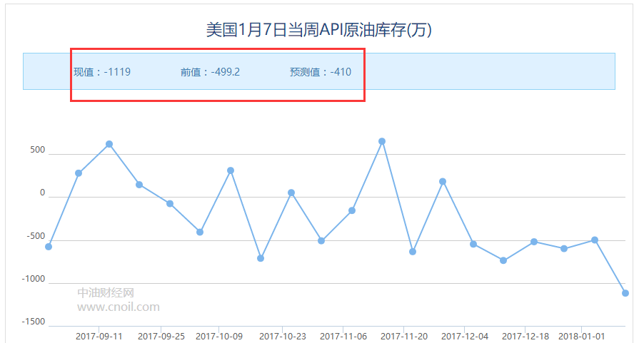Click the -1500 label on the y-axis
This screenshot has width=644, height=343.
pyautogui.click(x=34, y=322)
